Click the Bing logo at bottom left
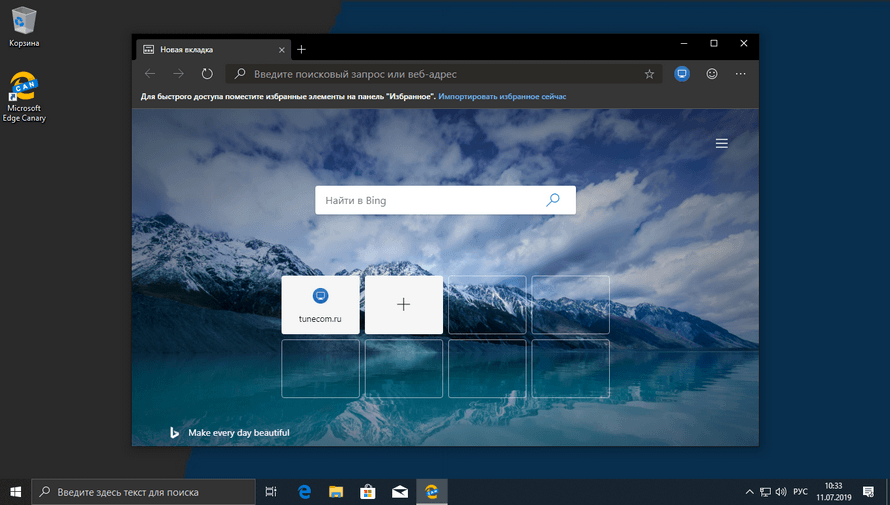 [x=174, y=432]
